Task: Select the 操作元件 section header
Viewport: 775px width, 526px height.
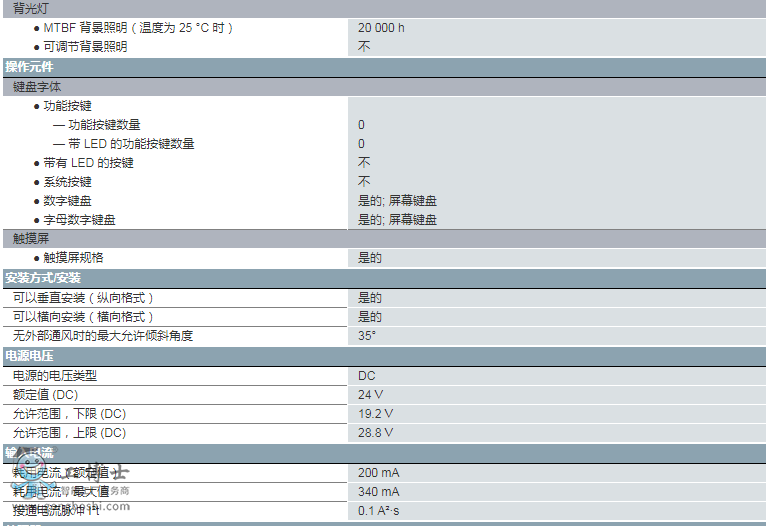Action: click(x=29, y=67)
